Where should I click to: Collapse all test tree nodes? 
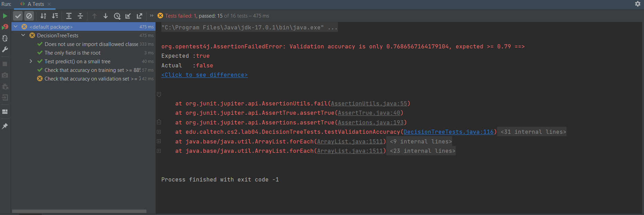click(x=80, y=16)
